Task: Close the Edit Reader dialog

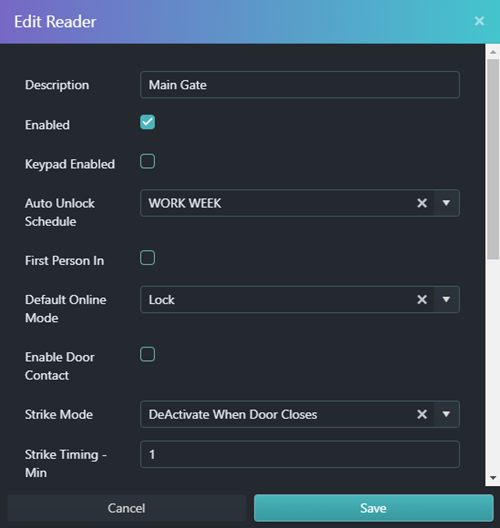Action: 479,21
